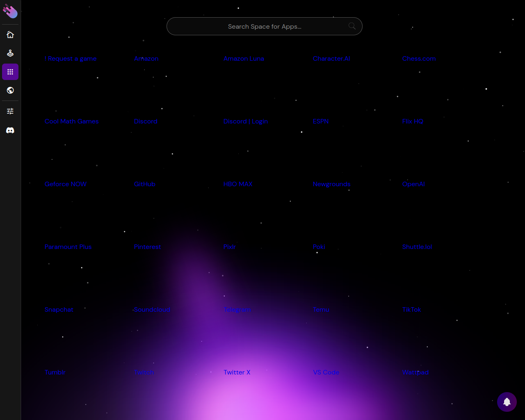This screenshot has width=525, height=420.
Task: Click the notification bell button
Action: 507,402
